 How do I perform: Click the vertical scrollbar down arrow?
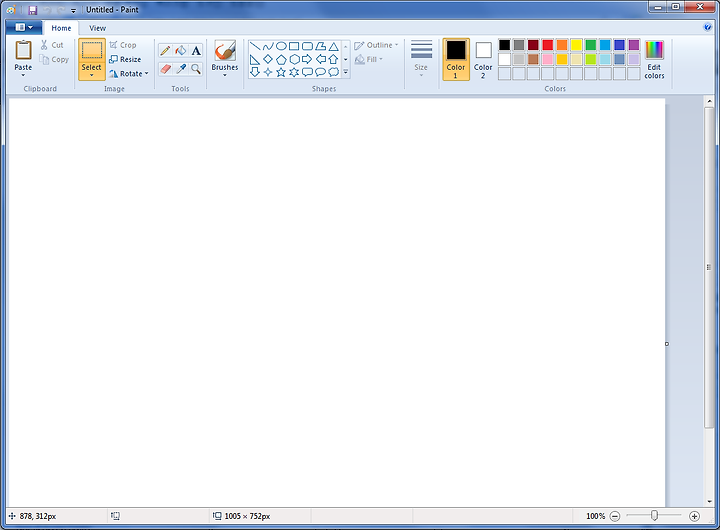click(709, 502)
